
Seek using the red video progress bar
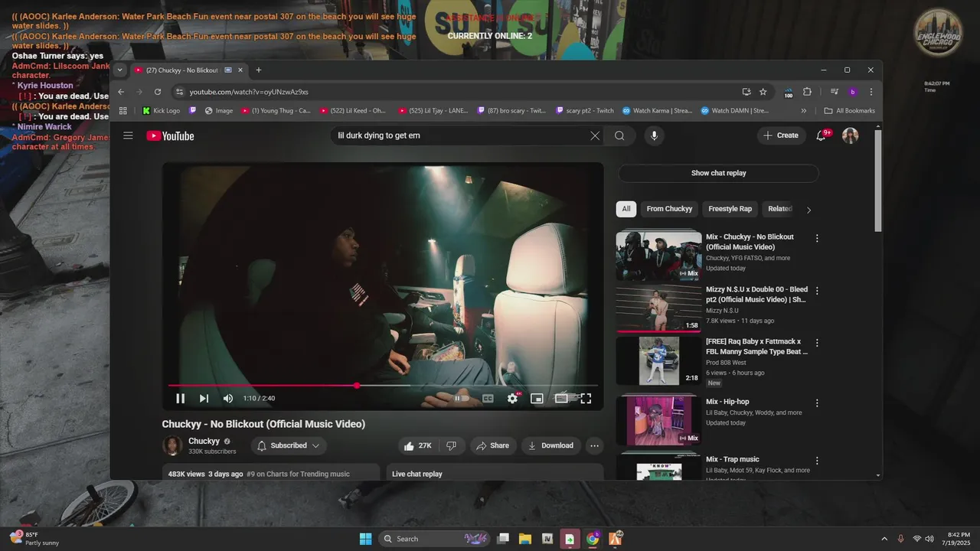383,385
